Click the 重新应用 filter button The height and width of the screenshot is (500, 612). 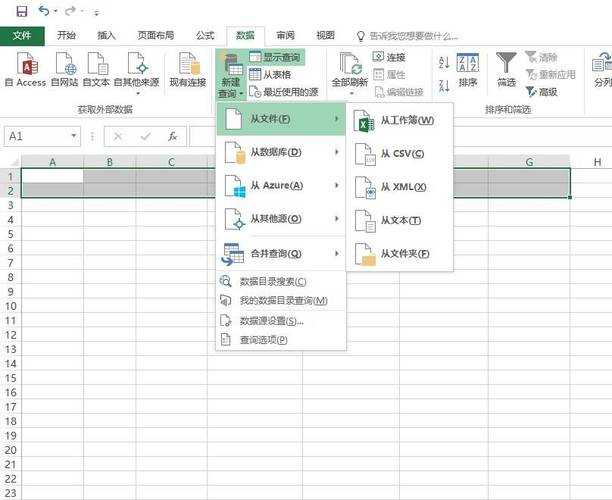pos(550,74)
